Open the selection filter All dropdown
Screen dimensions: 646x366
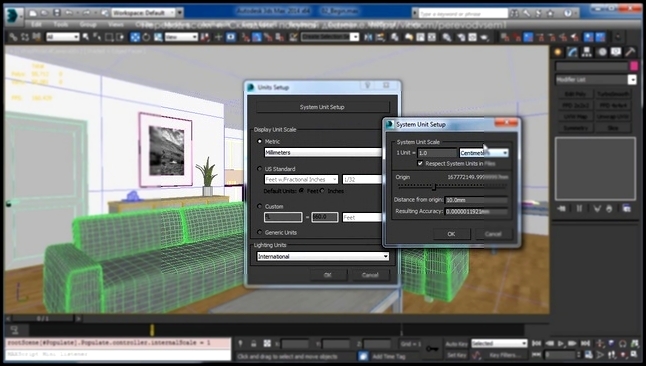(63, 37)
